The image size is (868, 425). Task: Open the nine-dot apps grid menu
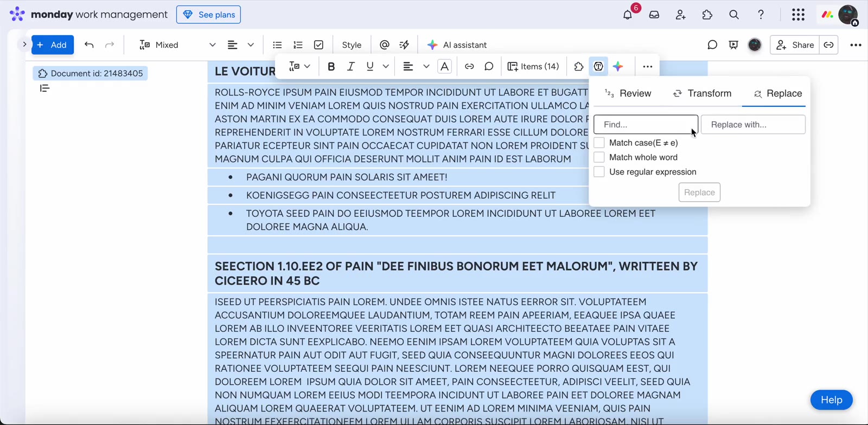click(798, 15)
